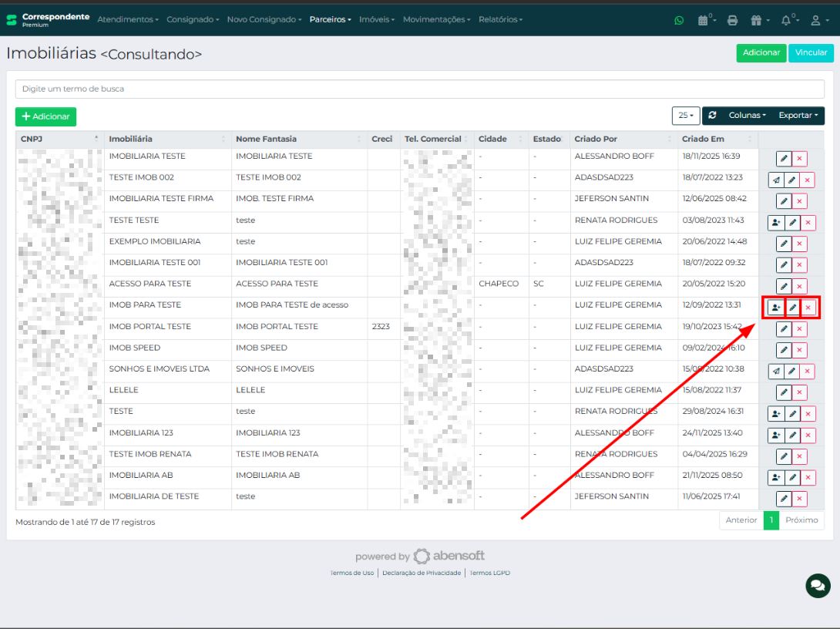The width and height of the screenshot is (840, 629).
Task: Click the printer icon in the header
Action: coord(732,20)
